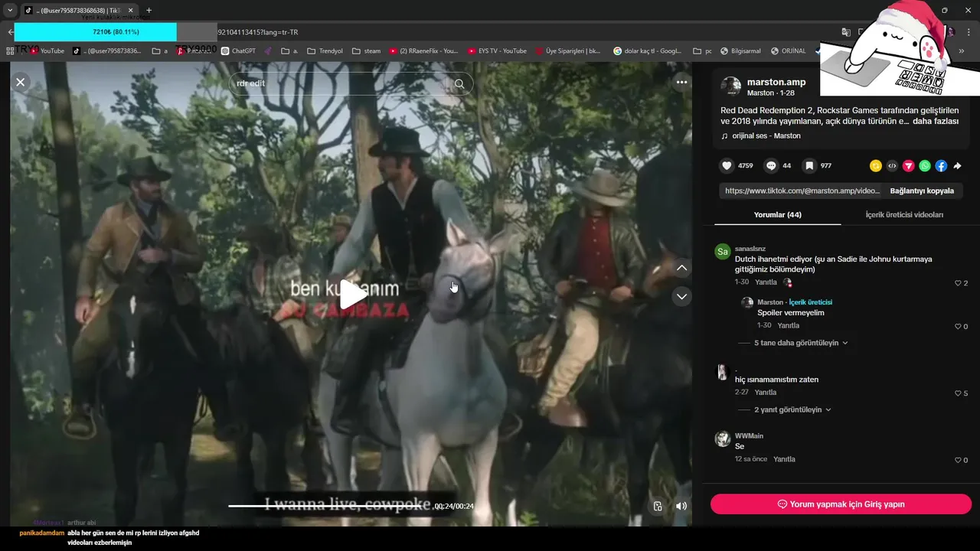
Task: Open browser tab search dropdown arrow
Action: point(10,10)
